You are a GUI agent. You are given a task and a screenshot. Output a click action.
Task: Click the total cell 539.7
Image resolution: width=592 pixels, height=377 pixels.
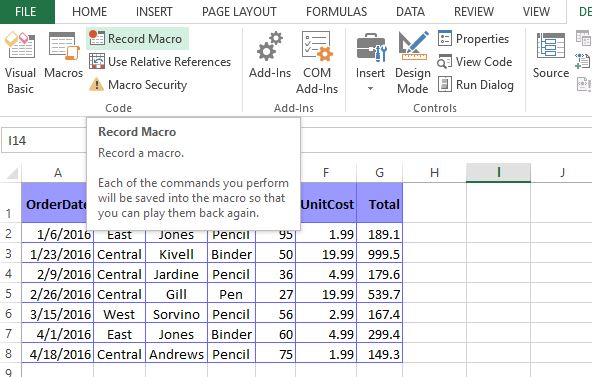click(379, 294)
